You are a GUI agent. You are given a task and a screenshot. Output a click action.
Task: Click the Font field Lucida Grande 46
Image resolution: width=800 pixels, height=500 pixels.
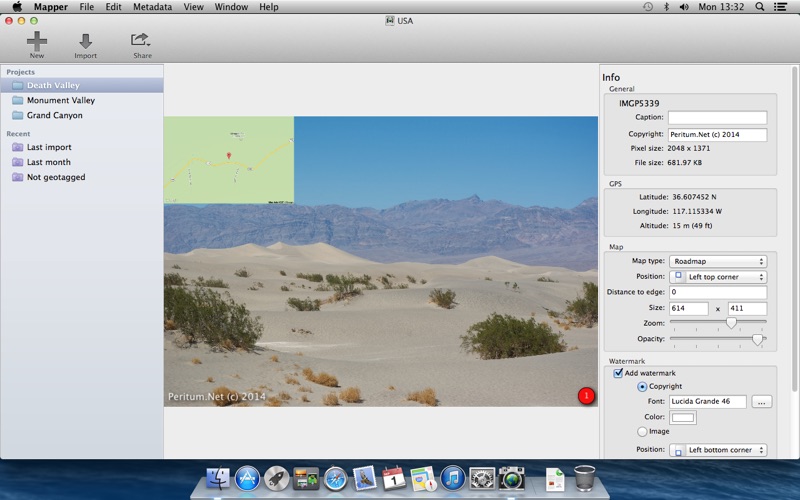708,402
